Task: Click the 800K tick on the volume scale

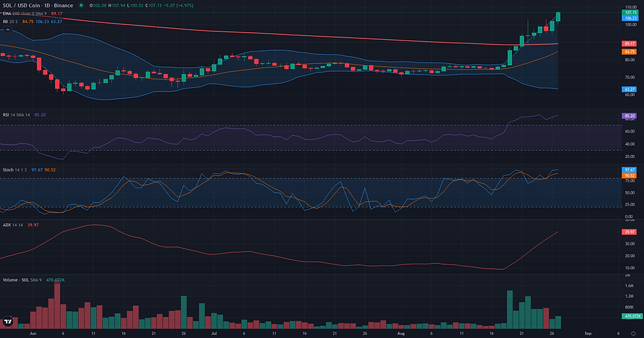Action: click(x=629, y=307)
